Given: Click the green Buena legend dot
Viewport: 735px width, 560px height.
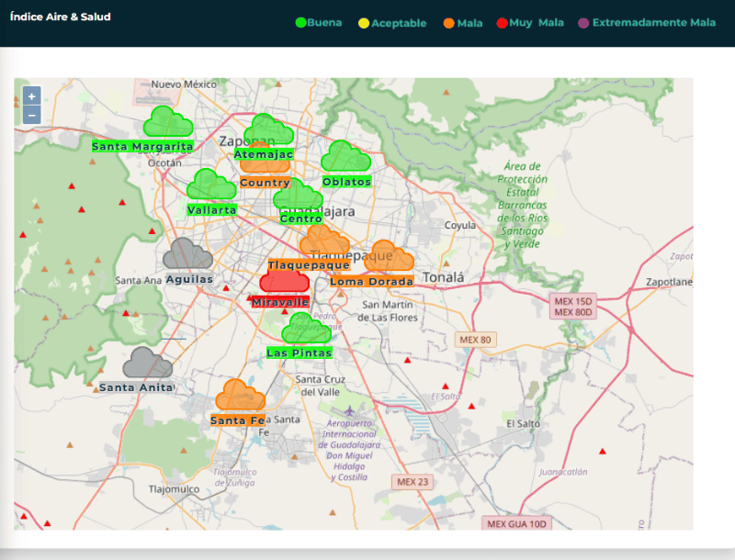Looking at the screenshot, I should click(x=300, y=23).
